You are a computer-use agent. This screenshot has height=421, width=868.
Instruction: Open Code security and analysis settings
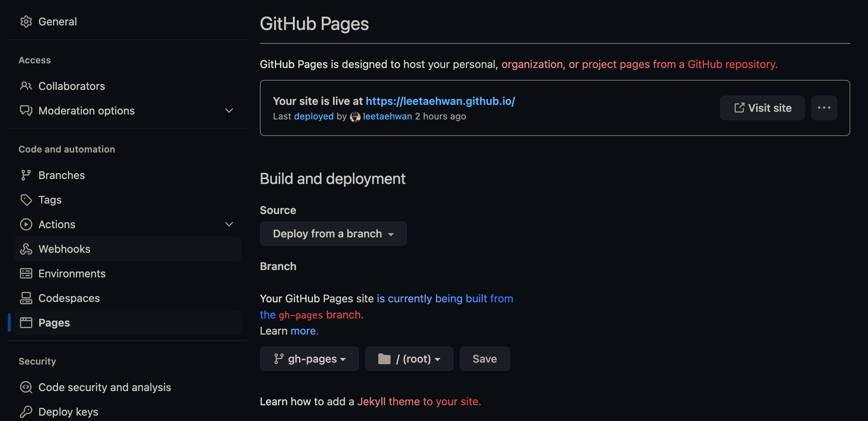(x=105, y=387)
